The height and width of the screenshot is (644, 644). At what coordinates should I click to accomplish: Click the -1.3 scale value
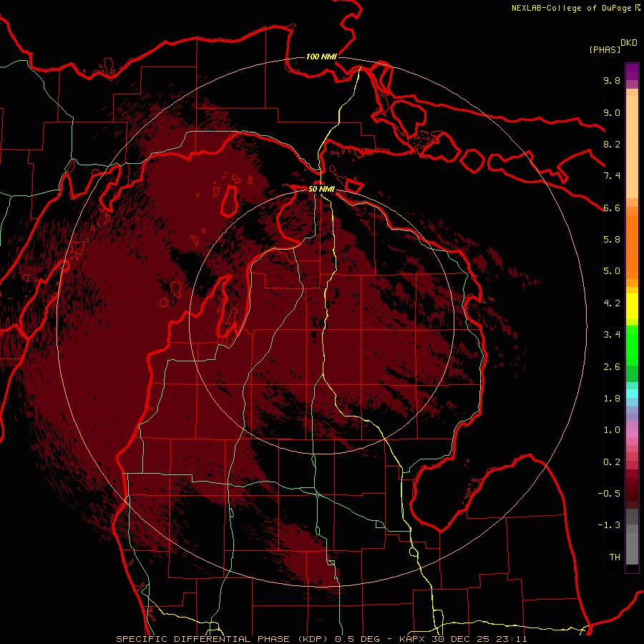pos(609,525)
